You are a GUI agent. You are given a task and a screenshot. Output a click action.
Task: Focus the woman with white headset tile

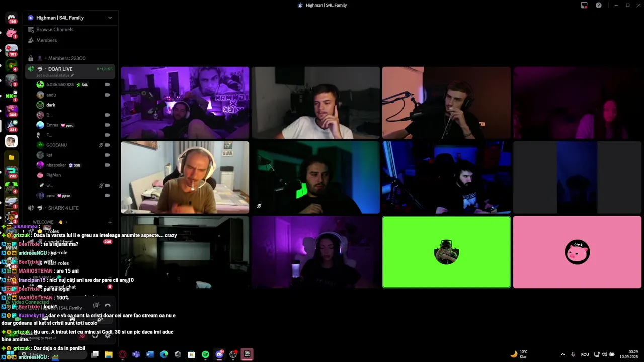[315, 252]
